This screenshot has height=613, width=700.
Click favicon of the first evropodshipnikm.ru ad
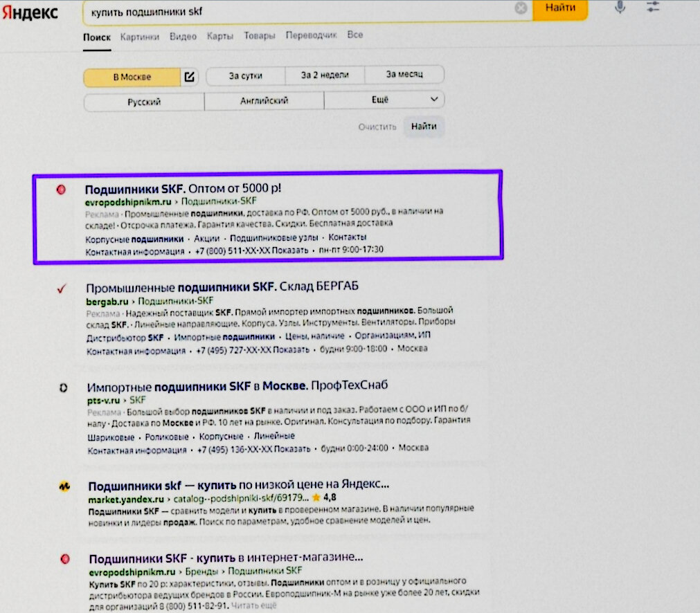tap(61, 190)
